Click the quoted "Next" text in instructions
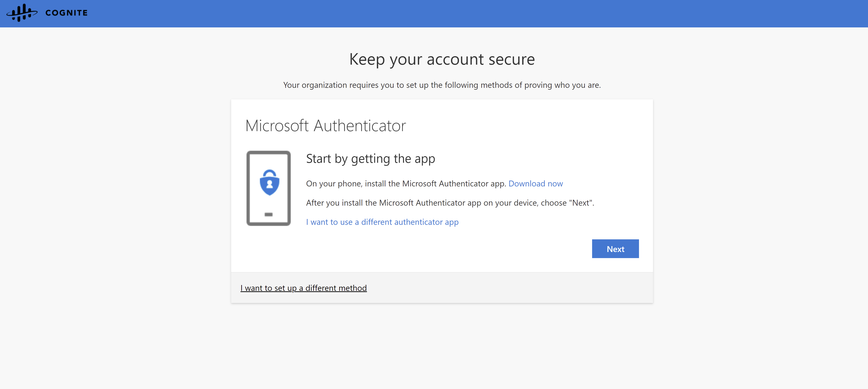The image size is (868, 389). (x=581, y=203)
